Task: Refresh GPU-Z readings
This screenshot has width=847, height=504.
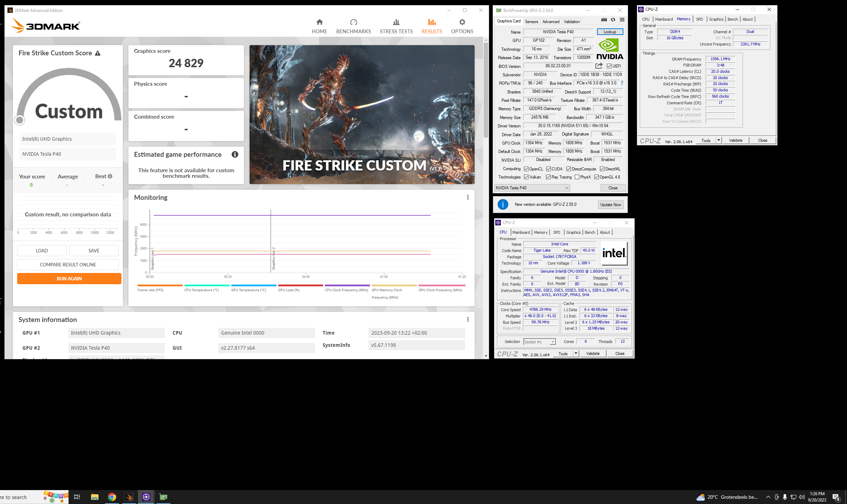Action: coord(613,20)
